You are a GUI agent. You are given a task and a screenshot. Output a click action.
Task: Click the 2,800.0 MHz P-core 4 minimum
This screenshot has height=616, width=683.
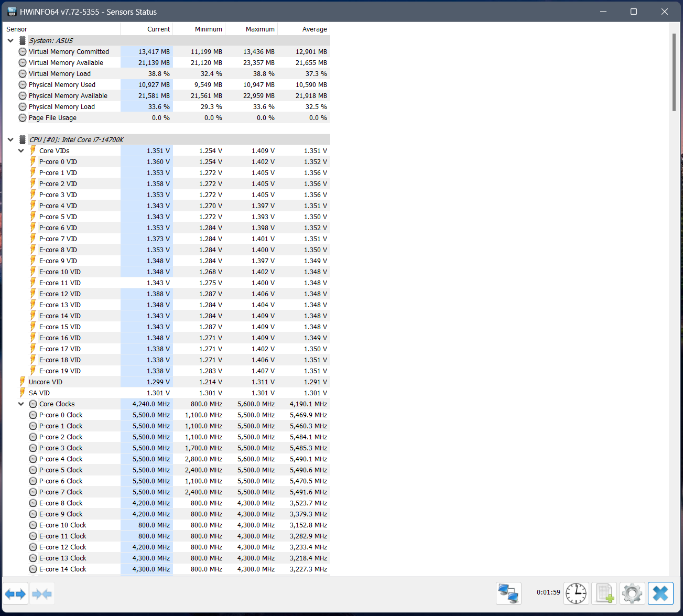click(203, 459)
